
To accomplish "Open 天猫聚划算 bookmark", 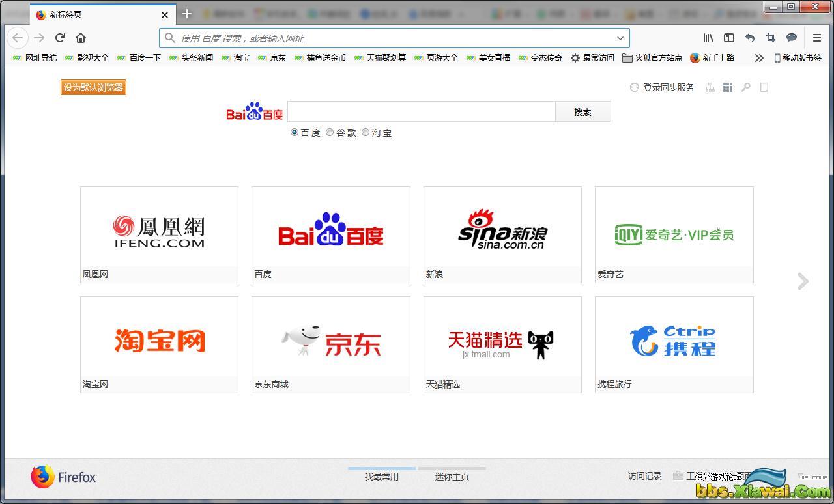I will point(381,58).
